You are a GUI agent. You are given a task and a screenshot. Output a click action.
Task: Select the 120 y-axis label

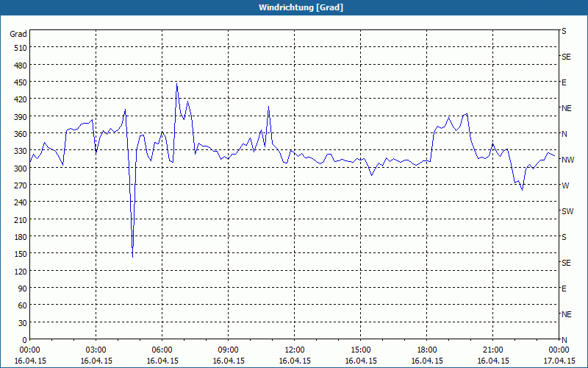click(21, 271)
